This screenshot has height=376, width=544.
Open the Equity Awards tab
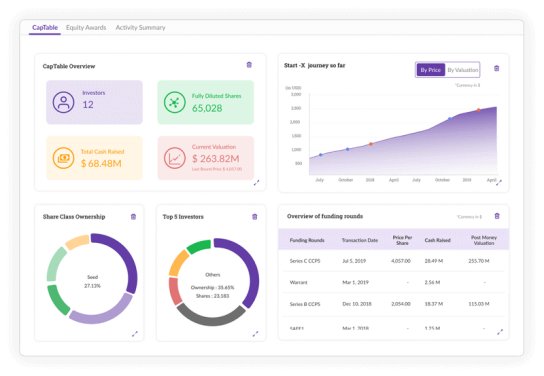pyautogui.click(x=86, y=27)
